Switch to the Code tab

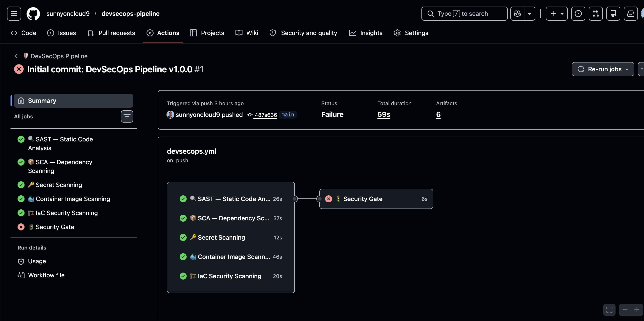(23, 33)
